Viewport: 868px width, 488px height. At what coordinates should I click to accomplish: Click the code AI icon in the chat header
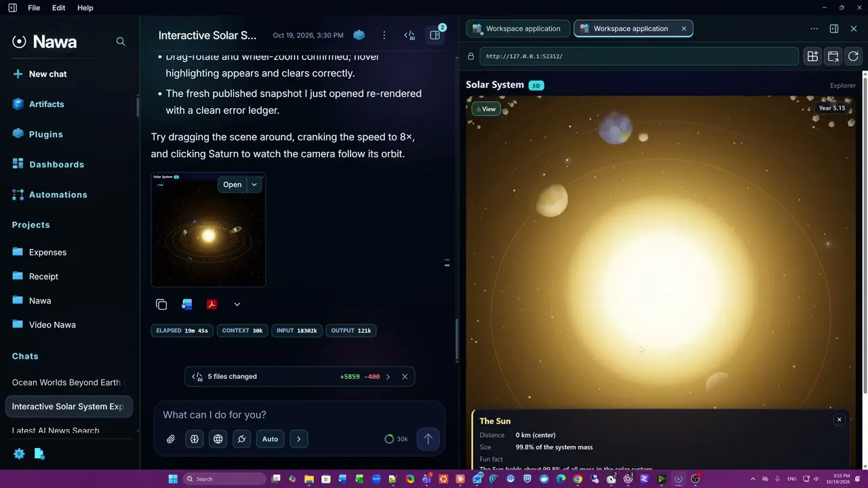click(x=410, y=35)
